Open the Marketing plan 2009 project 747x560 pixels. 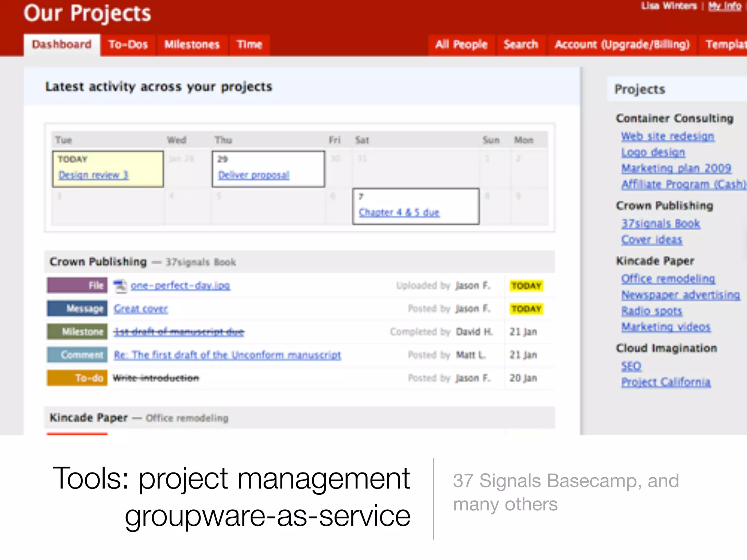pos(676,168)
